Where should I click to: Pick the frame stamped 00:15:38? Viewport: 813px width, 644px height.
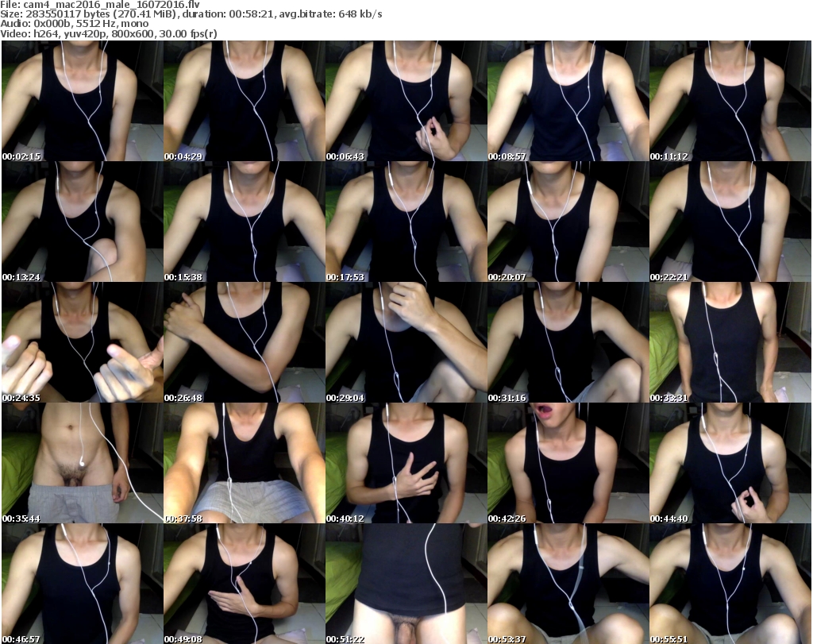(245, 222)
